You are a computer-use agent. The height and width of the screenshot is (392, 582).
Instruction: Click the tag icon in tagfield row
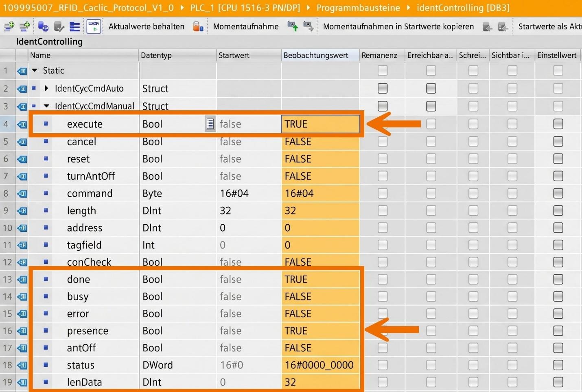click(x=22, y=245)
